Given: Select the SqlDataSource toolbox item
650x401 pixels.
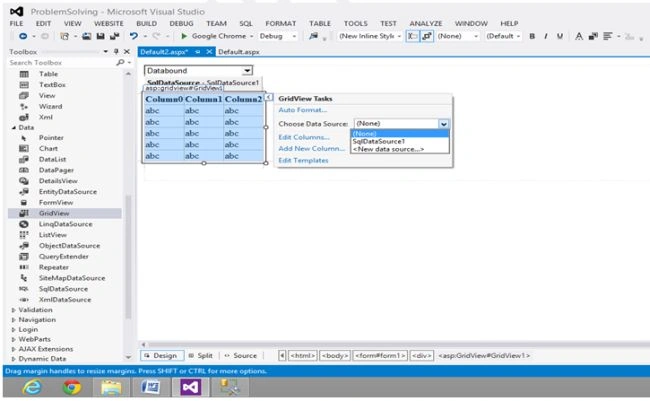Looking at the screenshot, I should [x=63, y=289].
